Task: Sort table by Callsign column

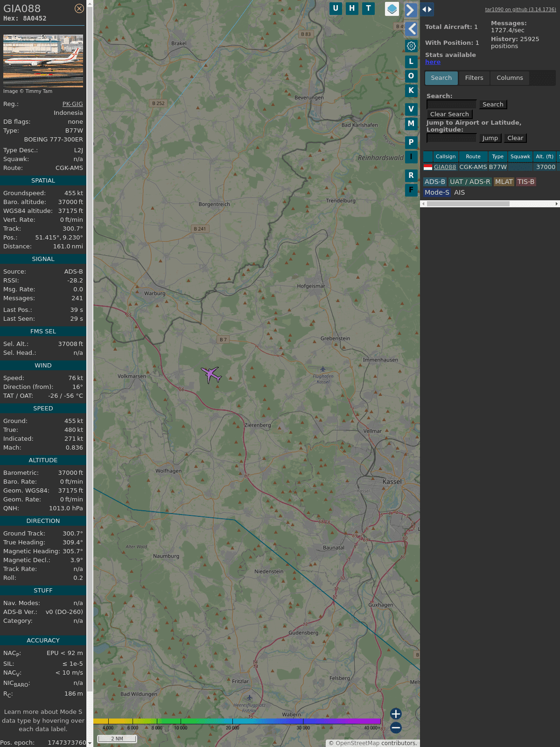Action: coord(446,156)
